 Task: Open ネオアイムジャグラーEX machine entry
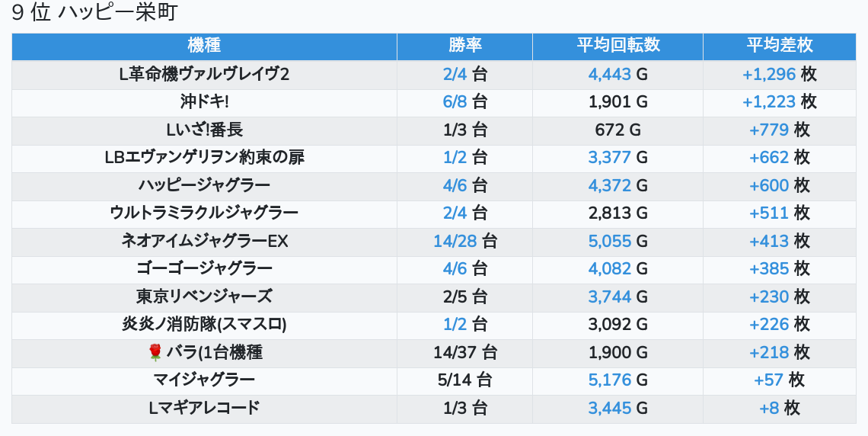point(204,241)
